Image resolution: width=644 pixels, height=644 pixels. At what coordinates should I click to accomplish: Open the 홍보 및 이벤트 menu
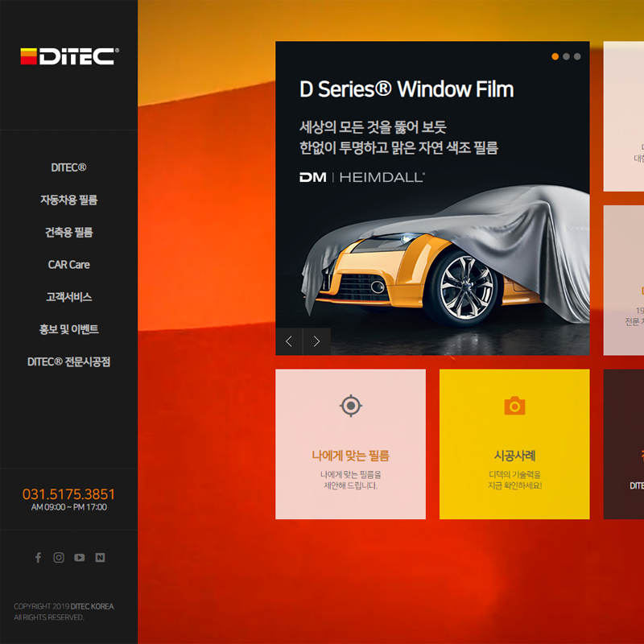68,329
